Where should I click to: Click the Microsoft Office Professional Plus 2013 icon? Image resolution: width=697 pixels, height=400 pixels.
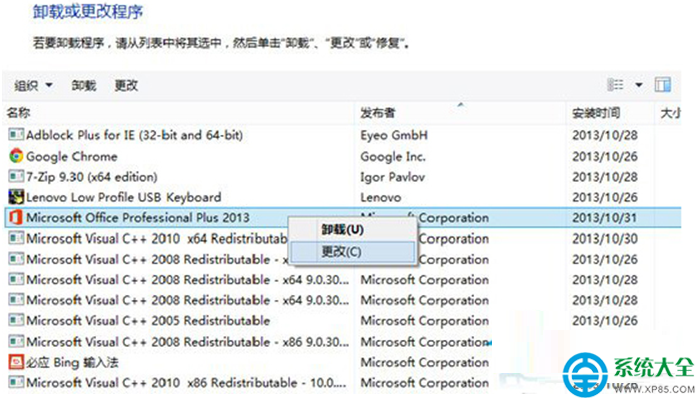16,217
